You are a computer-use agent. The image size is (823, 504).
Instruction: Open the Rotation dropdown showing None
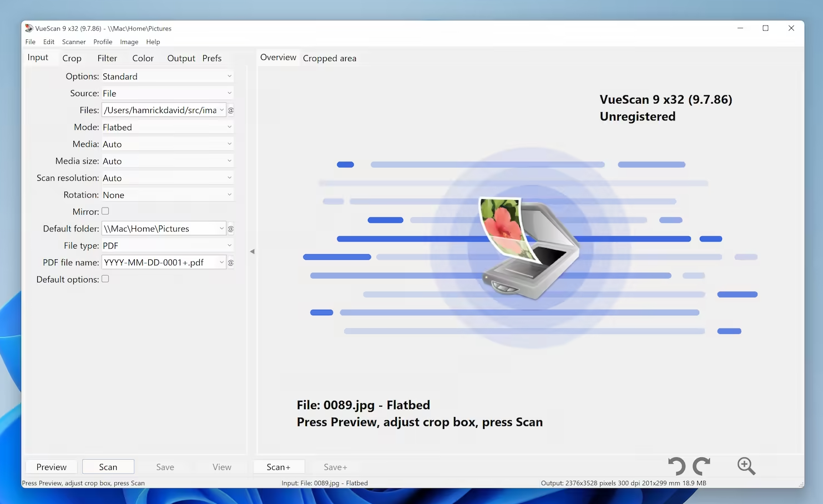point(168,195)
